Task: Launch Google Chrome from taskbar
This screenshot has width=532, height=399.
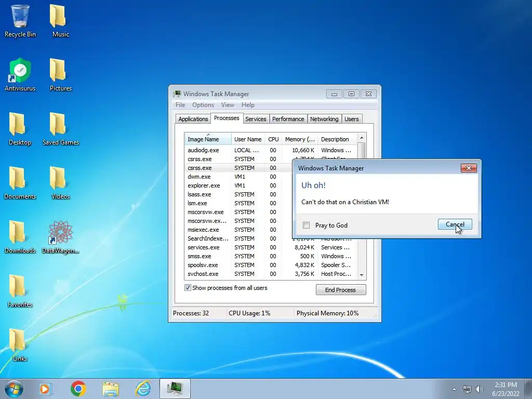Action: click(x=78, y=389)
